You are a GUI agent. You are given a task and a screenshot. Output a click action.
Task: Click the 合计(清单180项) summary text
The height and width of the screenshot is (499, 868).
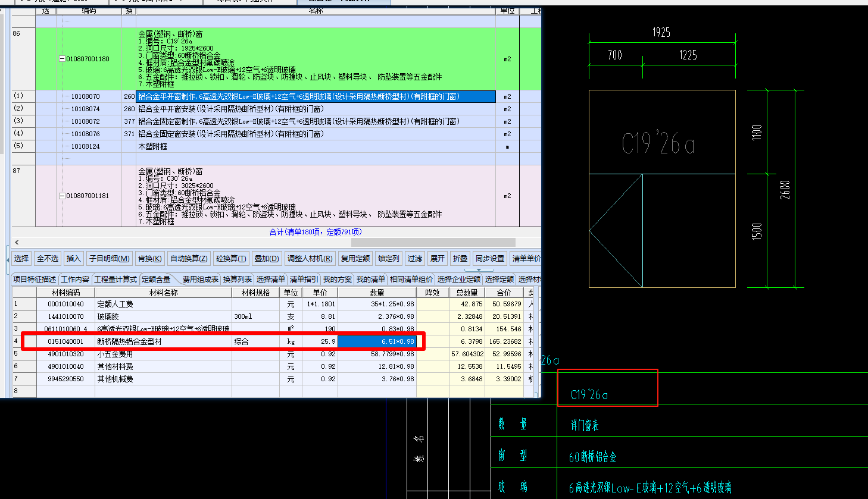point(316,232)
